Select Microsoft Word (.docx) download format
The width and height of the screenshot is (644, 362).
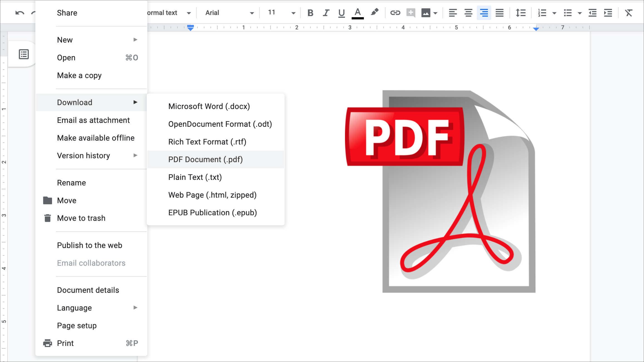(209, 106)
